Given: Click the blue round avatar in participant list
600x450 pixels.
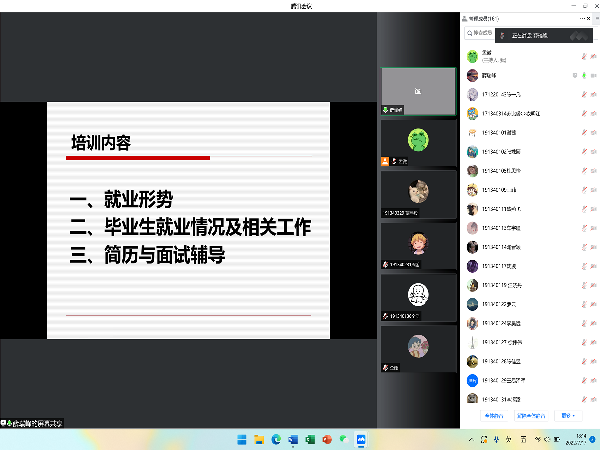Looking at the screenshot, I should 472,380.
